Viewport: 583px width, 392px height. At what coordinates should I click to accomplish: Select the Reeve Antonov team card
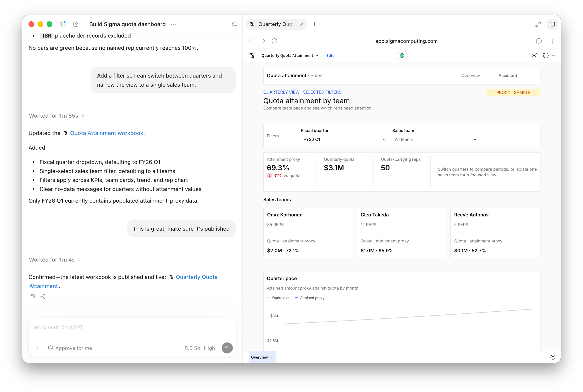click(495, 233)
